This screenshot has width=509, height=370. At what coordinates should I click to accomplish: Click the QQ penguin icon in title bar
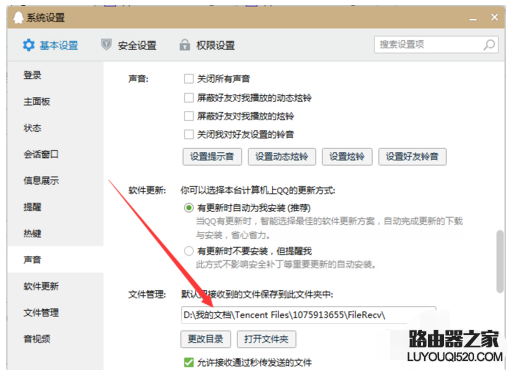pos(18,17)
